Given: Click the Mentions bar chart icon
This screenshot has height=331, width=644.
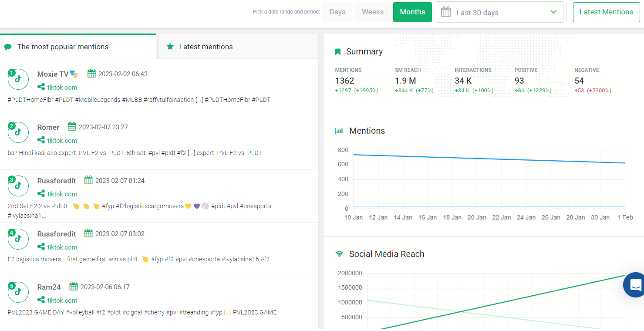Looking at the screenshot, I should (339, 131).
